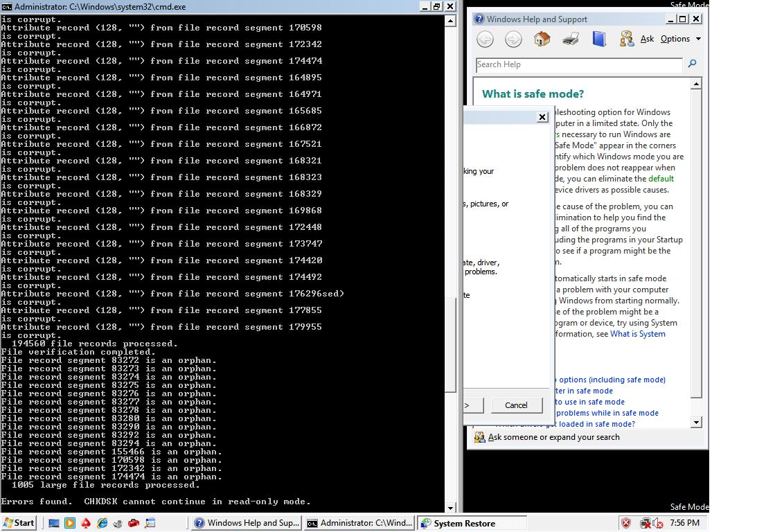This screenshot has height=532, width=757.
Task: Click the Search Help input field
Action: coord(579,64)
